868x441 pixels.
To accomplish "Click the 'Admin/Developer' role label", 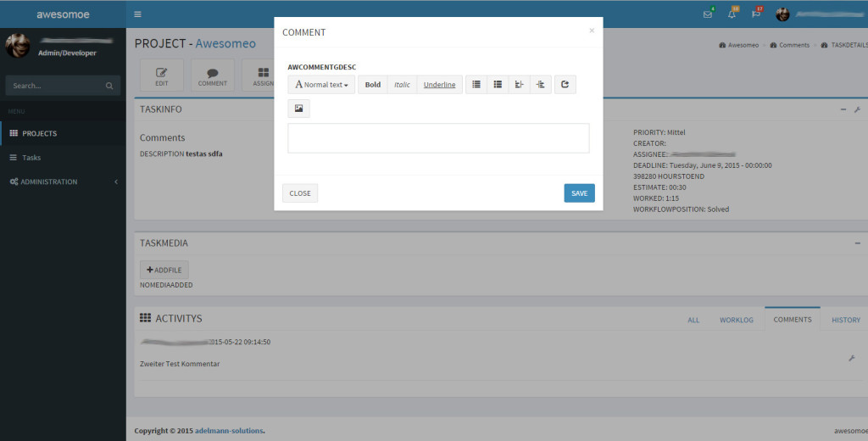I will tap(67, 53).
